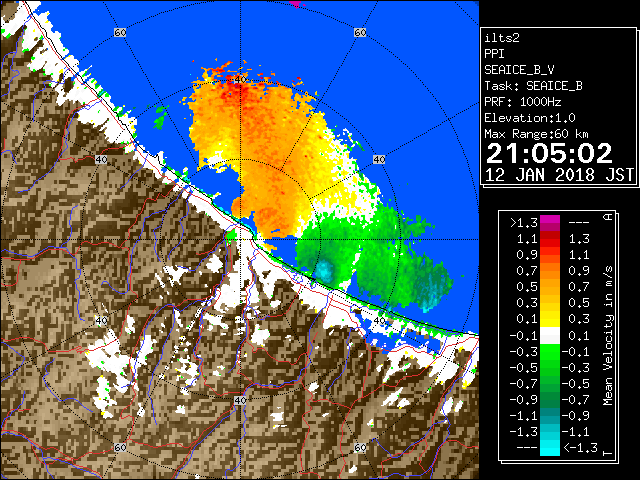Click the >1.3 legend value
The image size is (640, 480).
point(524,223)
